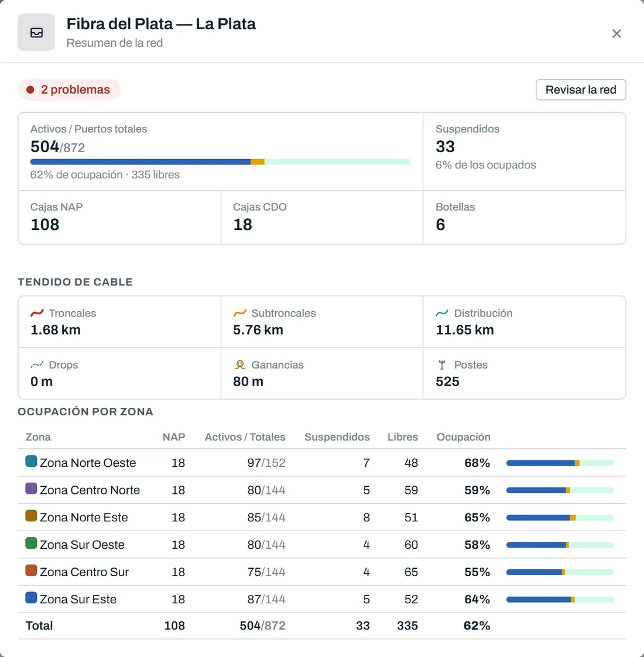Click the Suspendidos card value 33

(446, 147)
